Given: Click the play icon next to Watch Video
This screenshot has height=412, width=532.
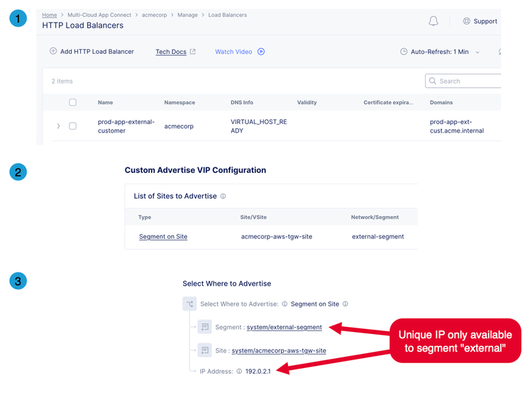Looking at the screenshot, I should [x=261, y=52].
